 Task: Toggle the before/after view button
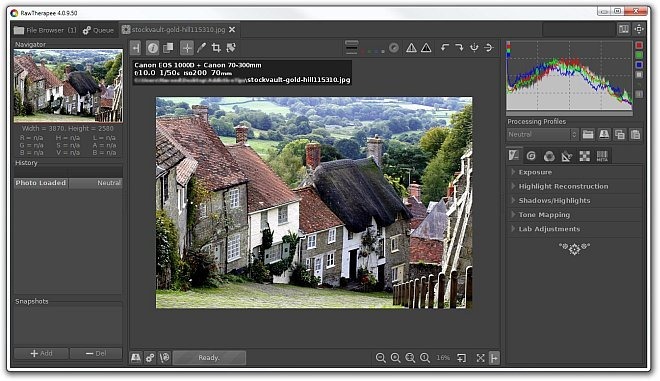click(168, 48)
